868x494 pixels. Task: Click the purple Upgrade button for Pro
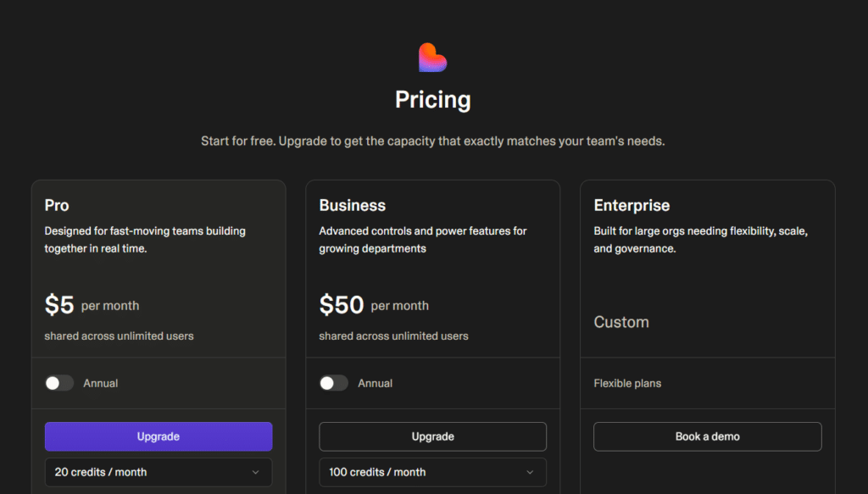[x=159, y=436]
